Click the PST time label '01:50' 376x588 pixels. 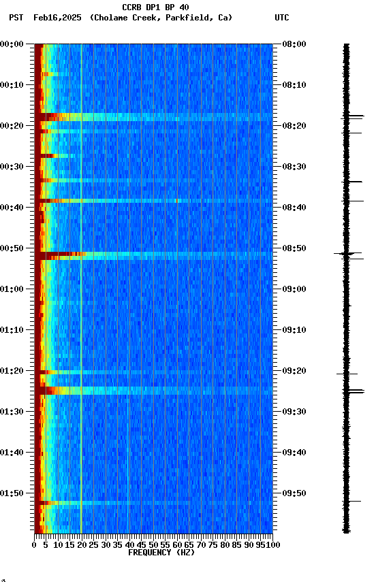coord(12,494)
